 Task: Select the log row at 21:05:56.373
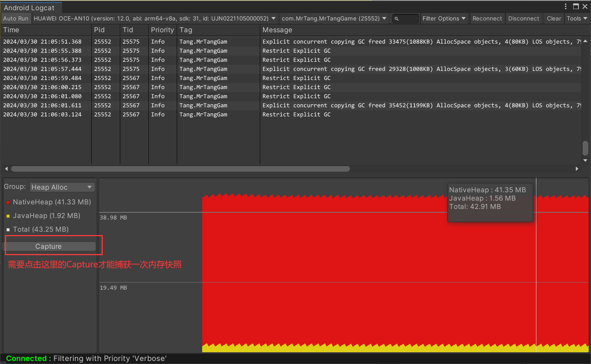[291, 60]
